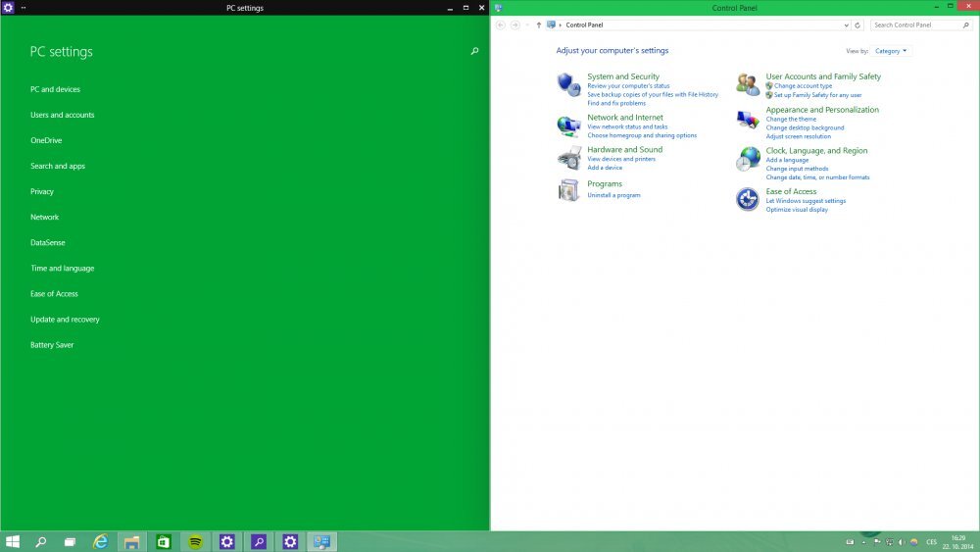980x552 pixels.
Task: Open Update and recovery settings
Action: (65, 320)
